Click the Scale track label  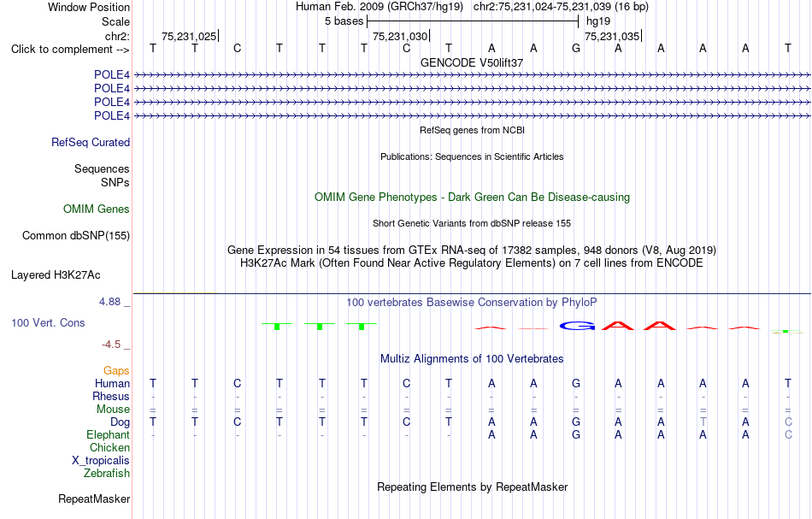(115, 21)
